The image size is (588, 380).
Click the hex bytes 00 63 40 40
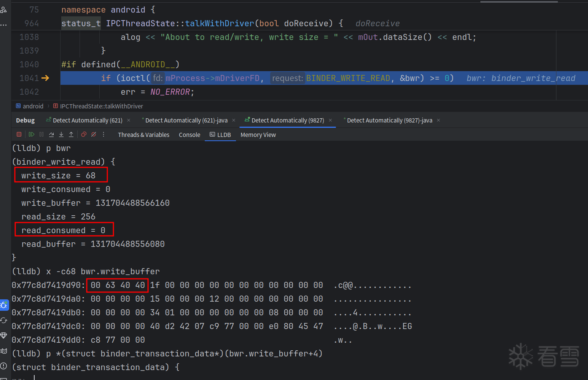pos(118,285)
